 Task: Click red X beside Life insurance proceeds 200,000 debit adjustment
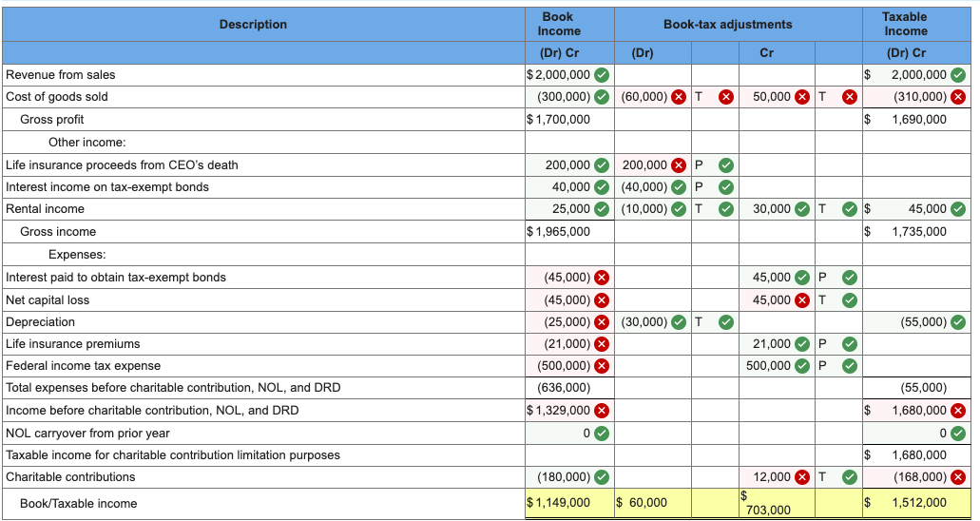(x=679, y=165)
